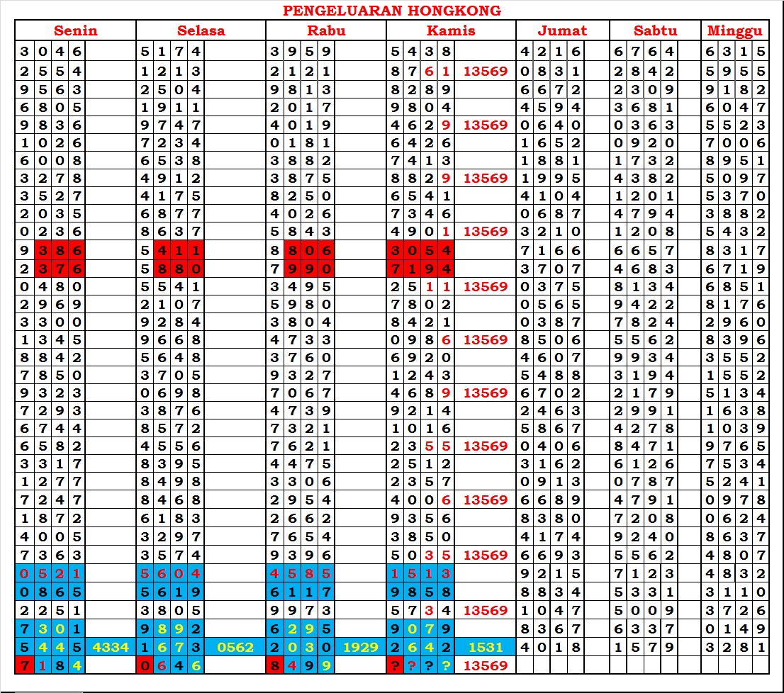Click the Rabu column header
This screenshot has height=693, width=784.
(326, 30)
